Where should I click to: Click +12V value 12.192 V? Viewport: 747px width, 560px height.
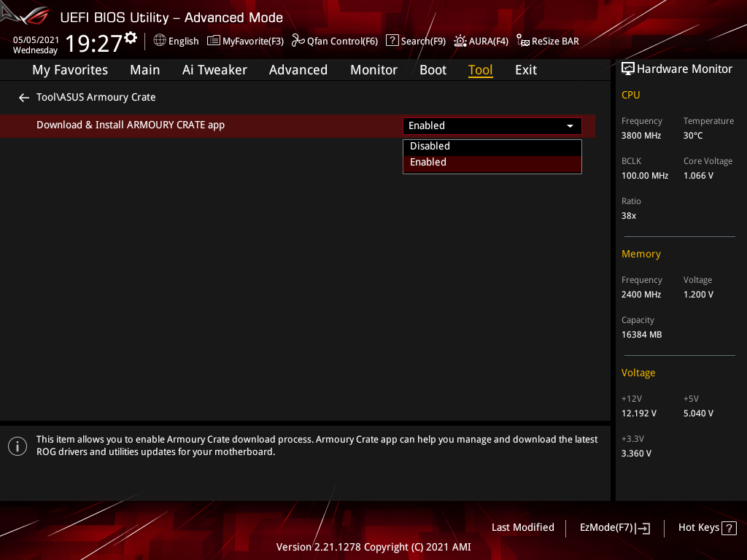tap(638, 413)
